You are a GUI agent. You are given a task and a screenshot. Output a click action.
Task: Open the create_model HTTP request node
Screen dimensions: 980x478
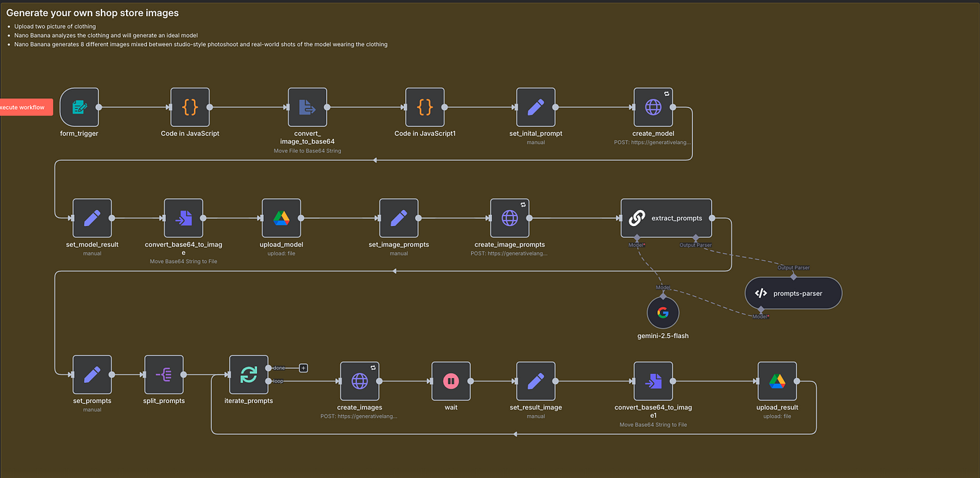pyautogui.click(x=653, y=107)
